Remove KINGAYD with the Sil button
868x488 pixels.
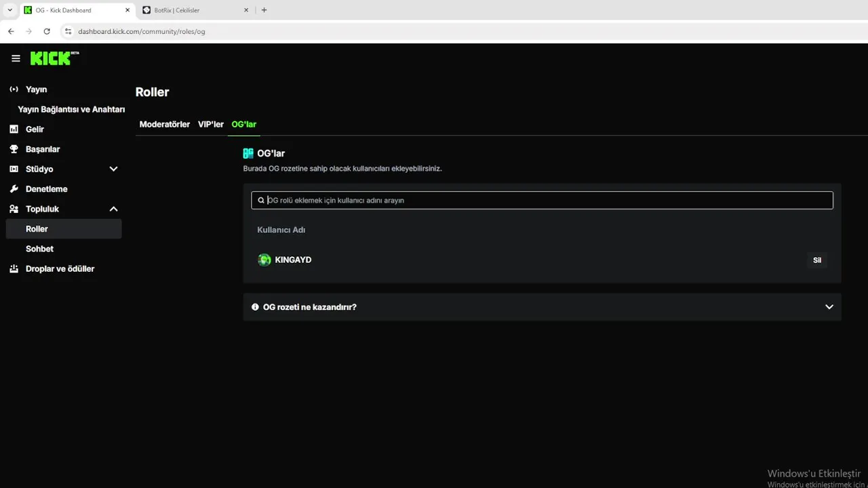817,260
